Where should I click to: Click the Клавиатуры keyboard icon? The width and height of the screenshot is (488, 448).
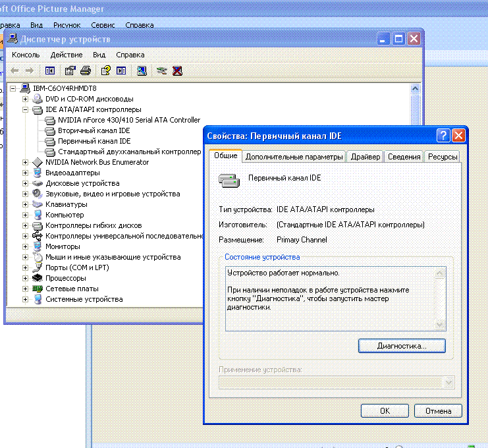pyautogui.click(x=38, y=204)
